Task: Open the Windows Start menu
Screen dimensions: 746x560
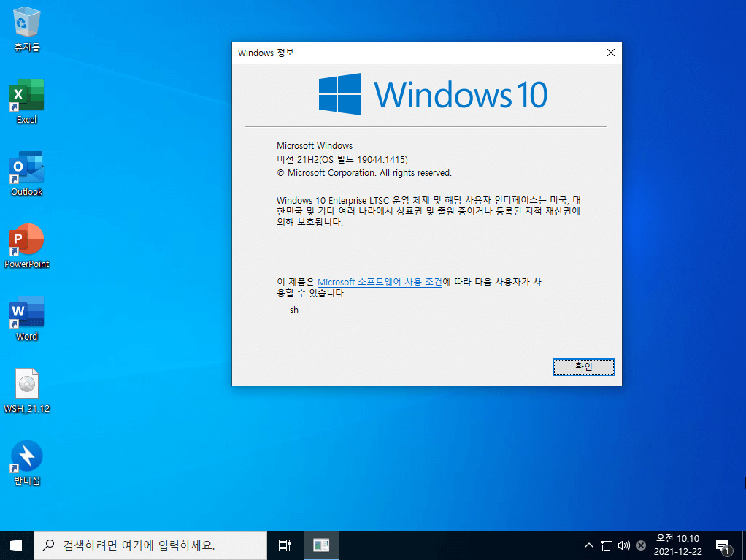Action: (16, 545)
